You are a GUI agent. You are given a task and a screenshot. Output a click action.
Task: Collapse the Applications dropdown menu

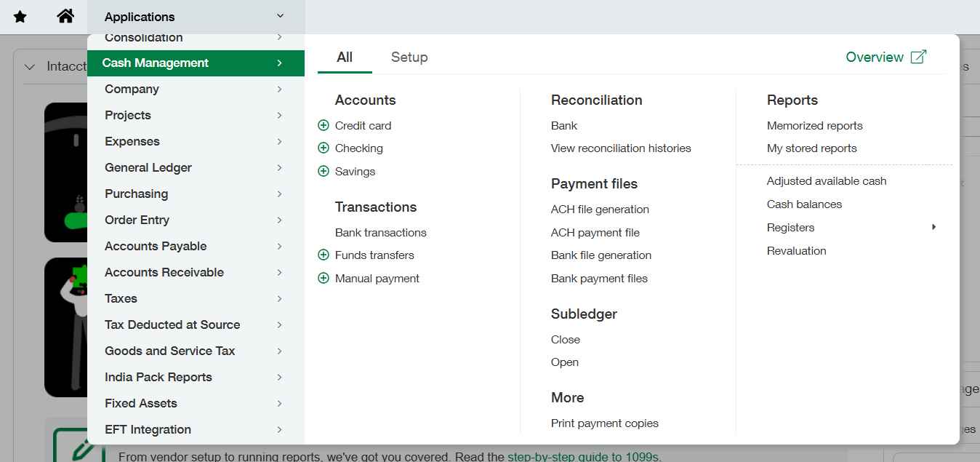pos(280,16)
